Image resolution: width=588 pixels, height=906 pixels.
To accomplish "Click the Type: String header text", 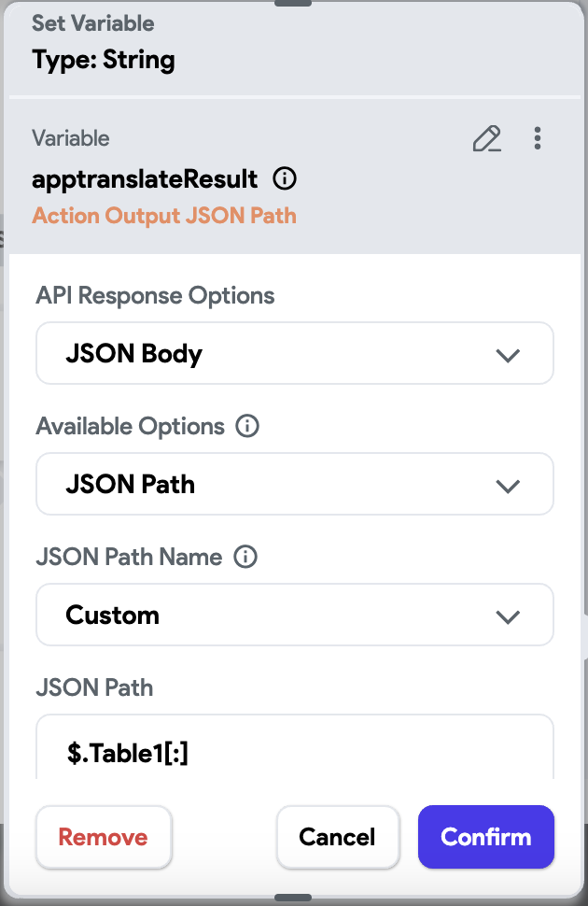I will coord(104,60).
